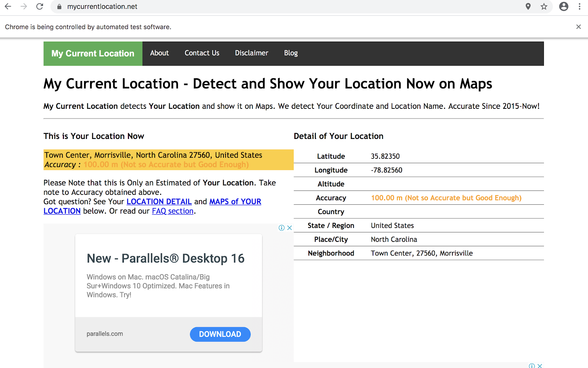The width and height of the screenshot is (588, 368).
Task: Click the browser forward arrow
Action: (24, 7)
